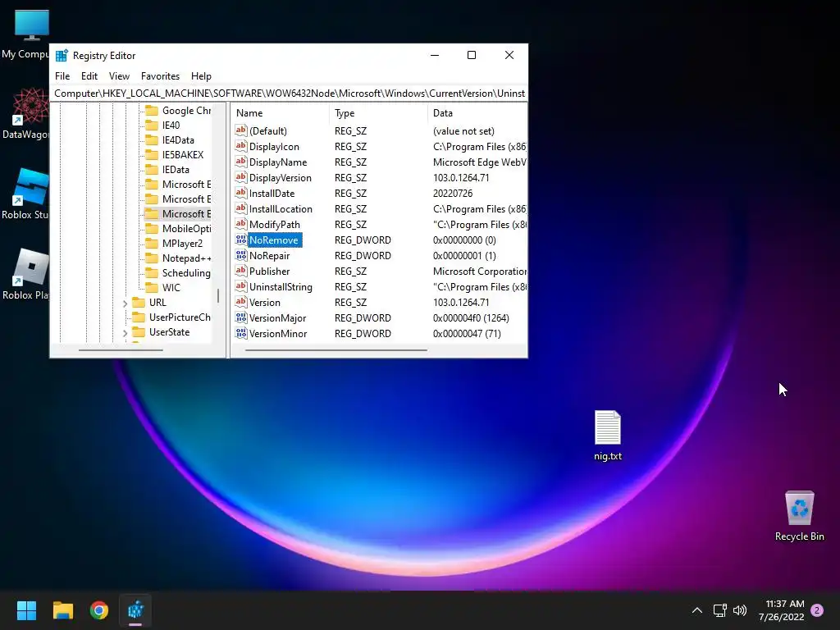Open the clock showing 11:37 AM
This screenshot has width=840, height=630.
(781, 610)
